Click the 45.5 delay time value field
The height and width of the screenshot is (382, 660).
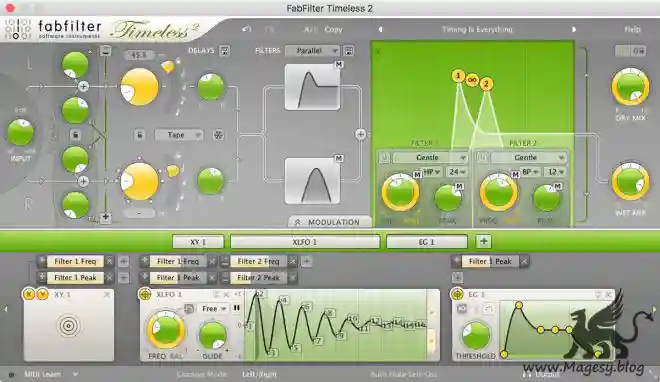pyautogui.click(x=139, y=55)
